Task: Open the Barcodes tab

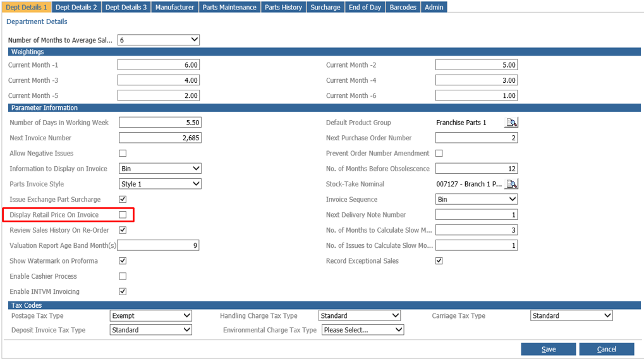Action: 403,7
